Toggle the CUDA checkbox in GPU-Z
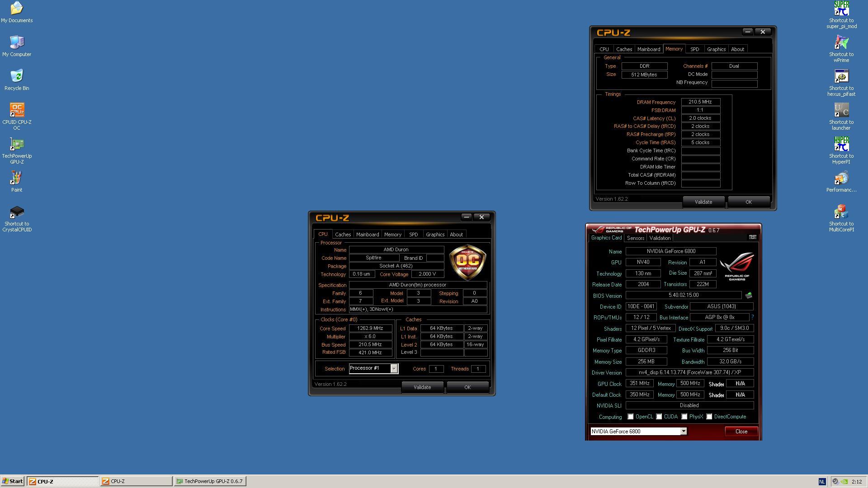 (x=659, y=417)
